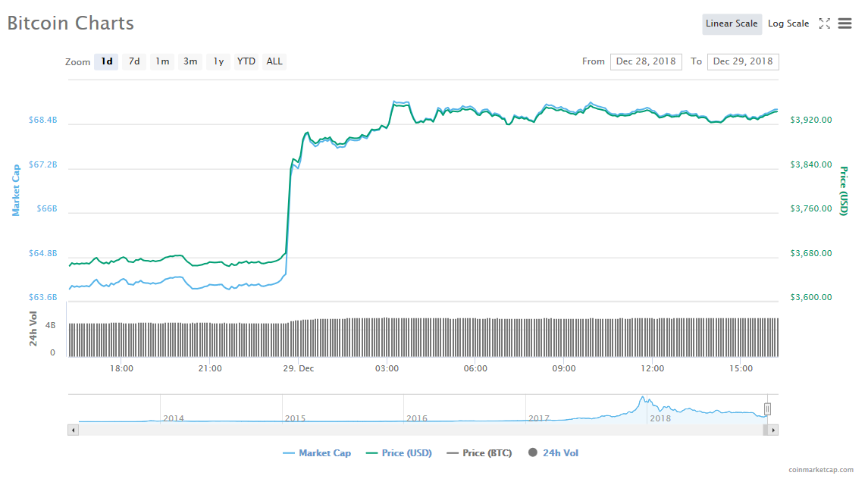Click 2018 in the navigator timeline
The height and width of the screenshot is (482, 868).
coord(660,418)
